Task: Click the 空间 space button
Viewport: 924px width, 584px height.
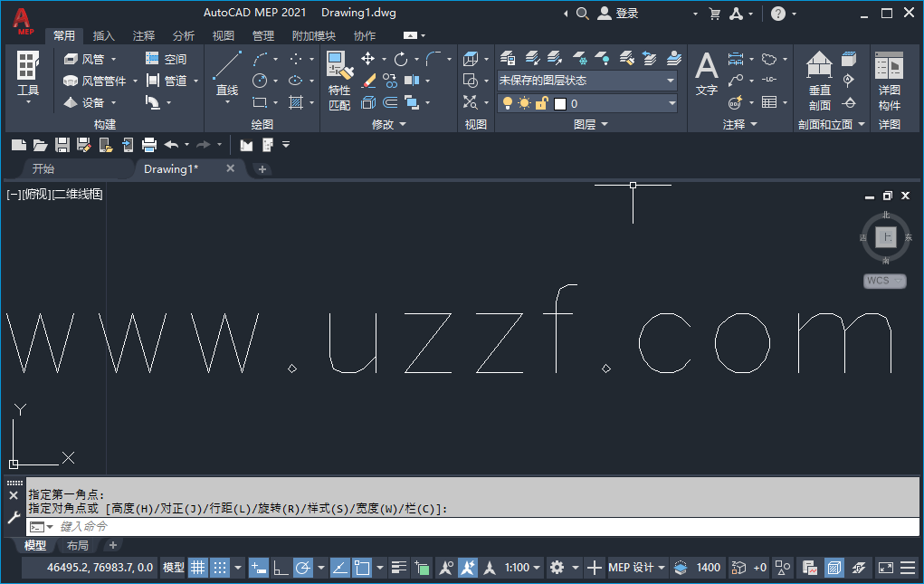Action: (167, 58)
